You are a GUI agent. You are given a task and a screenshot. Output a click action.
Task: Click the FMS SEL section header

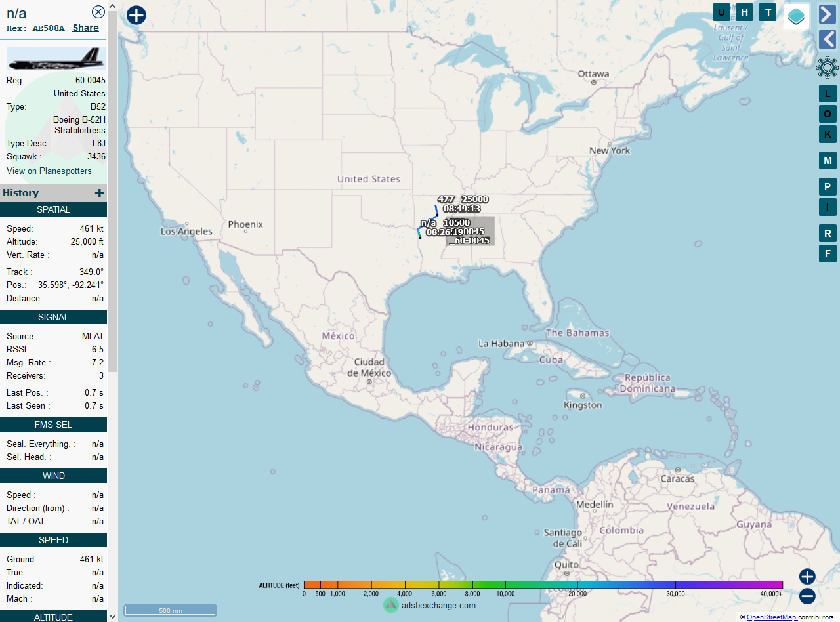click(x=53, y=425)
